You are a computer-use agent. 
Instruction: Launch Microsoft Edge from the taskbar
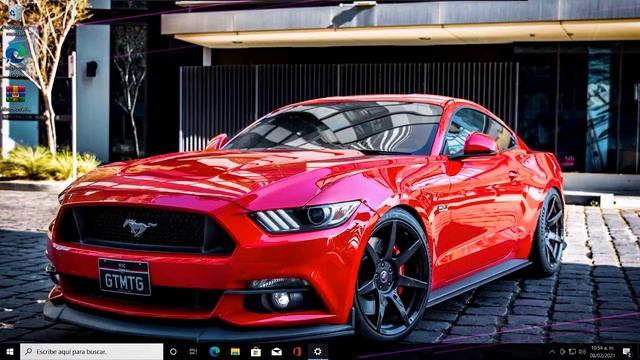pyautogui.click(x=214, y=351)
